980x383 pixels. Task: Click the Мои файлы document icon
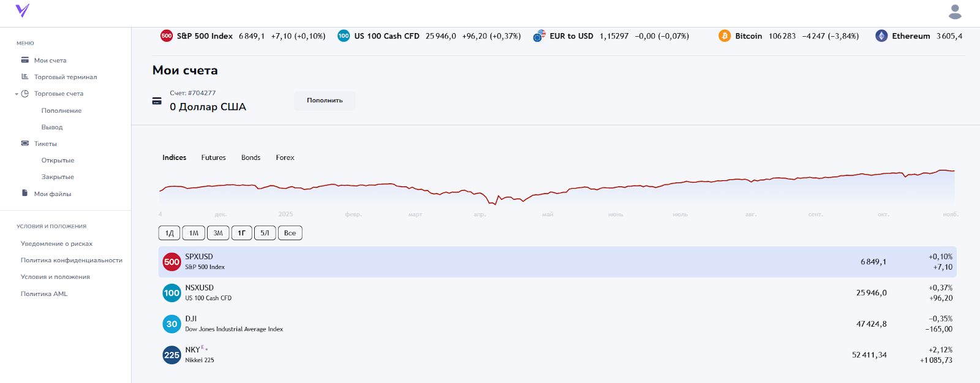click(x=25, y=193)
